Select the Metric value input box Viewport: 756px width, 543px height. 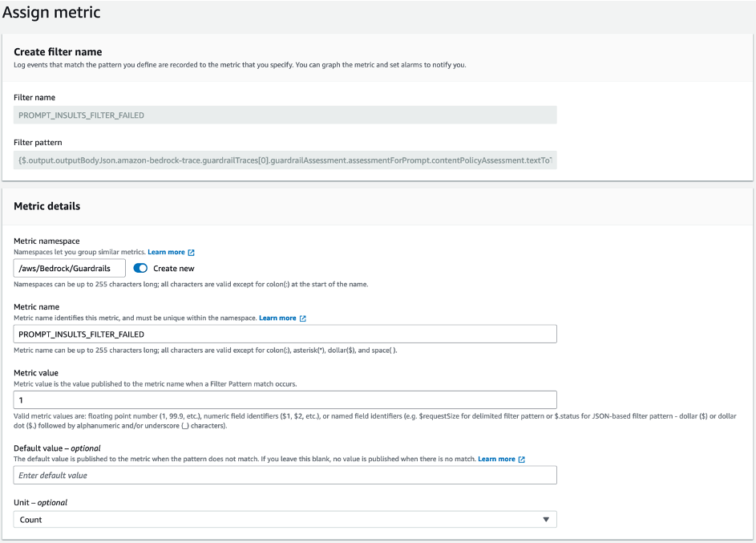point(285,399)
